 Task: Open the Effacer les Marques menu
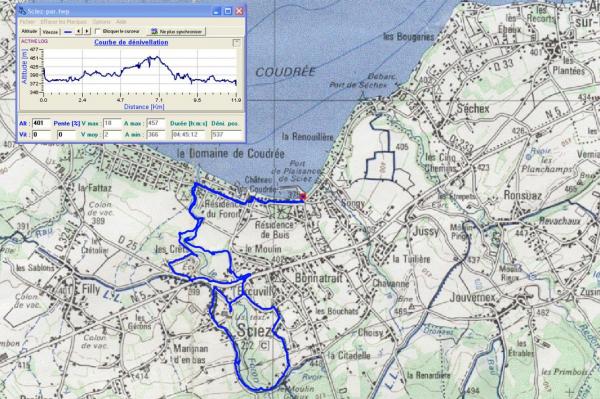pos(64,22)
